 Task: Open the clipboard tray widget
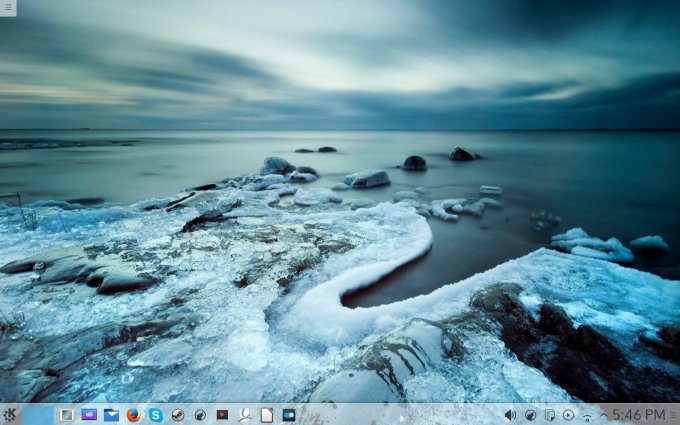click(x=549, y=414)
